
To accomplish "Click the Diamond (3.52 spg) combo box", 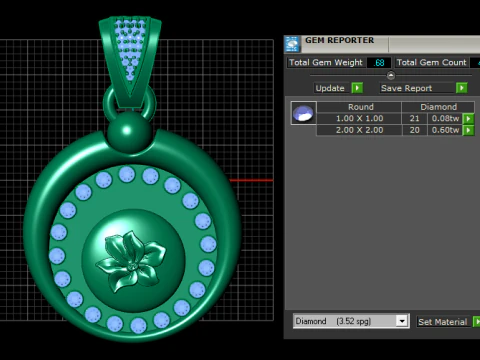I will [x=351, y=321].
